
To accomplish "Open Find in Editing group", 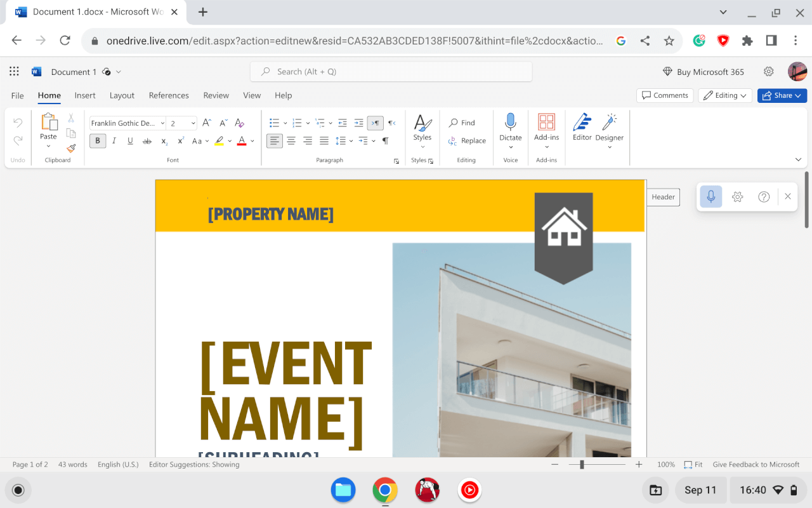I will point(462,123).
